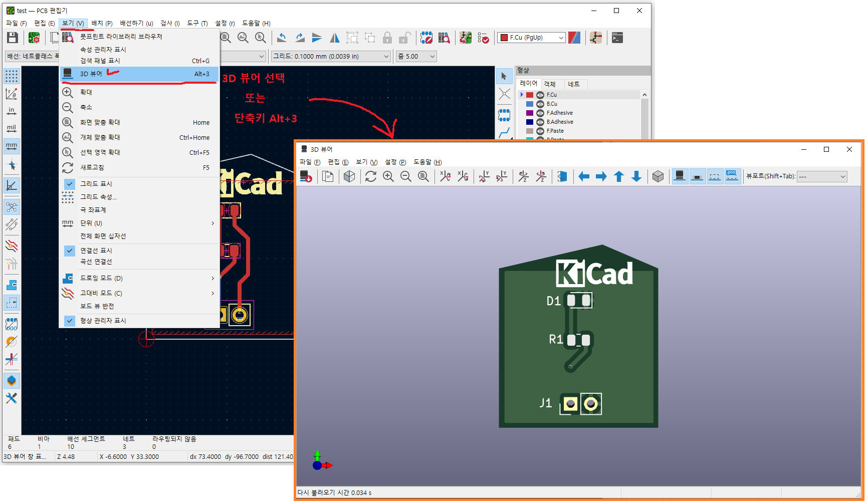Screen dimensions: 867x504
Task: Move the 3D board up with arrow
Action: (619, 176)
